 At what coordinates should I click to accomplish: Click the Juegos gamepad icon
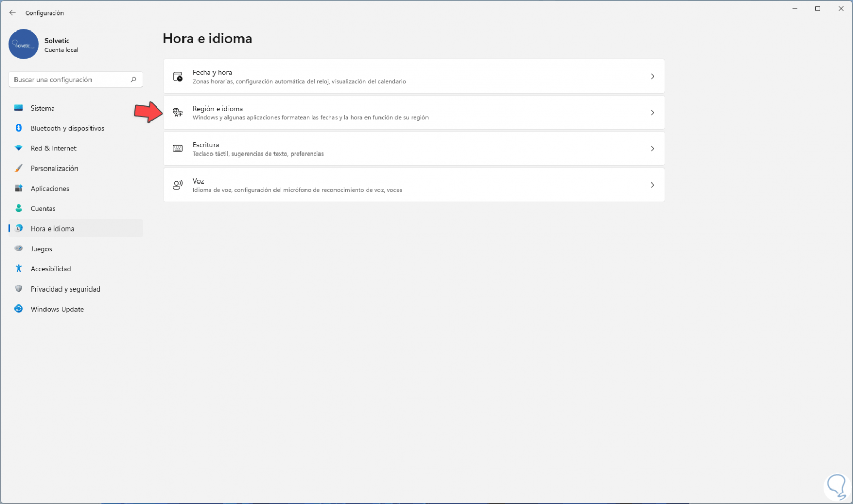[x=19, y=249]
